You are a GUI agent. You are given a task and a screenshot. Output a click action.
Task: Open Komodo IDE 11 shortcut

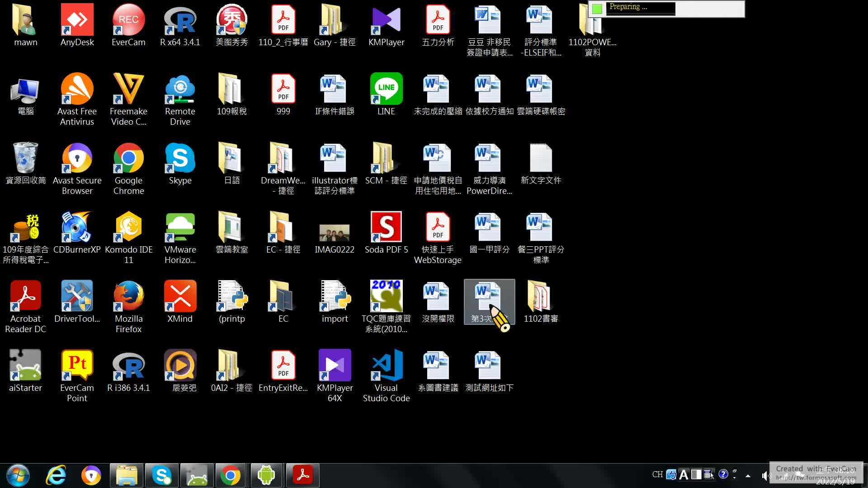128,238
